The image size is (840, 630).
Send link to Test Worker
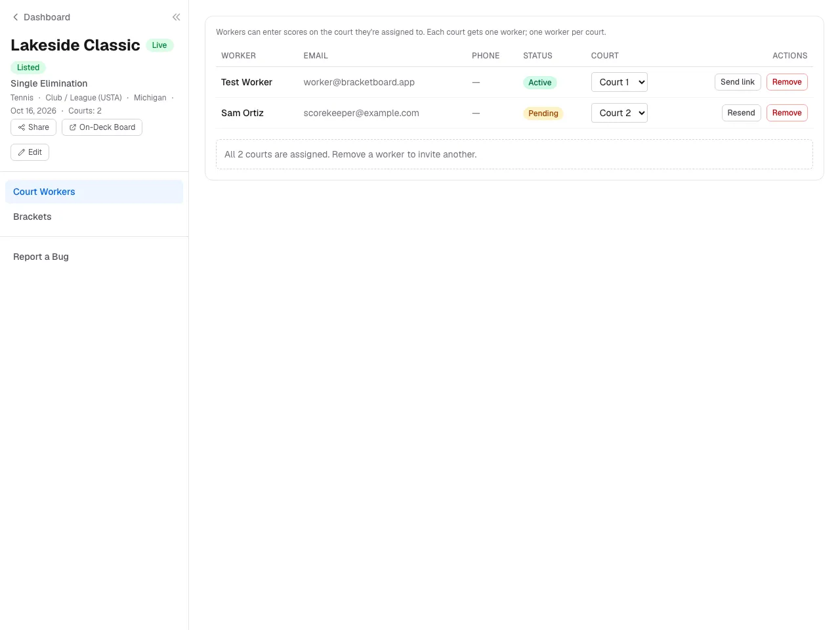coord(738,82)
